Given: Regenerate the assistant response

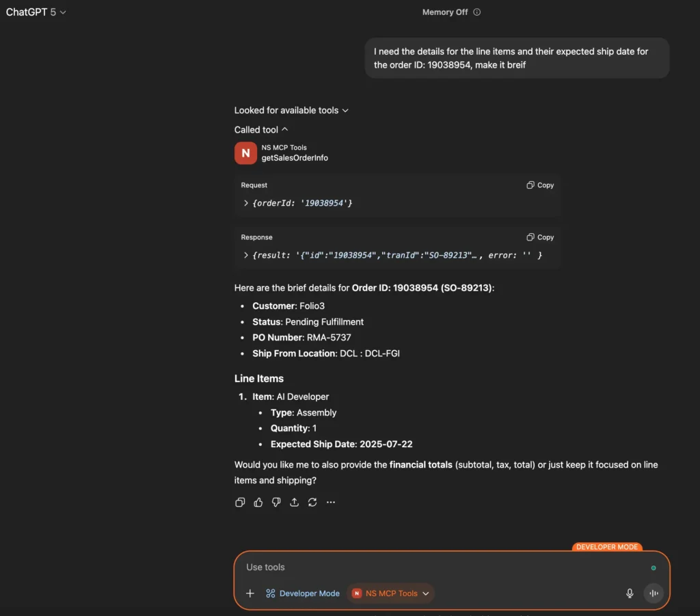Looking at the screenshot, I should coord(312,503).
